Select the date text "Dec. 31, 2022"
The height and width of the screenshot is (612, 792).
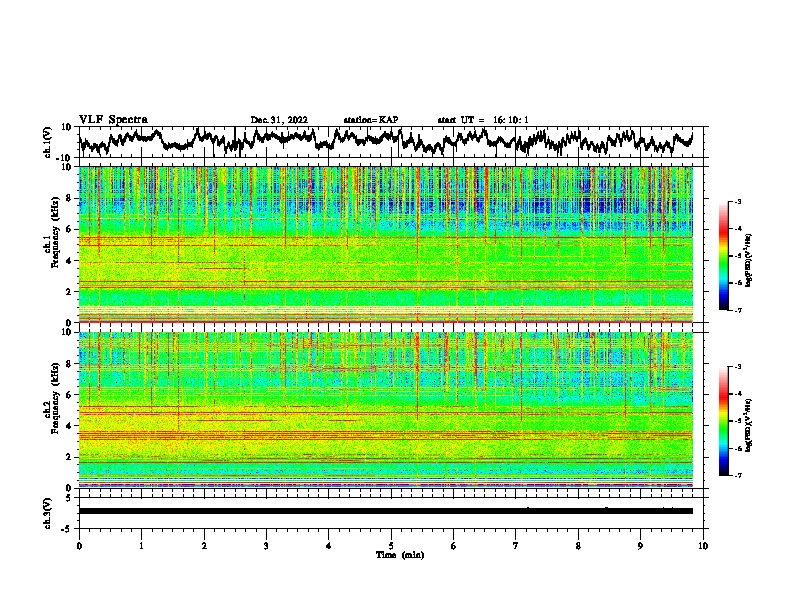(279, 120)
